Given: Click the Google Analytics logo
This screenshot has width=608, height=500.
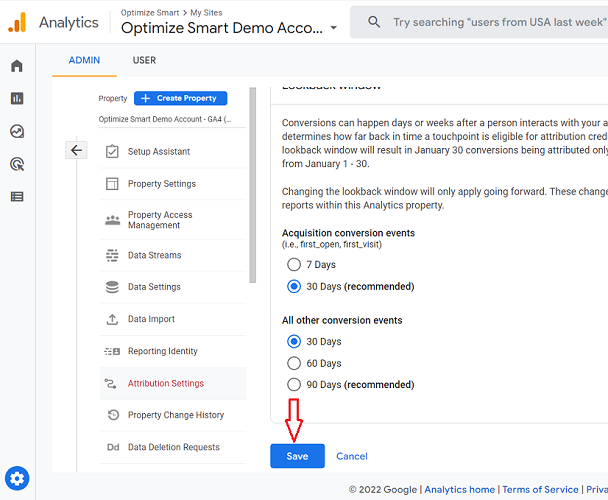Looking at the screenshot, I should [x=17, y=22].
